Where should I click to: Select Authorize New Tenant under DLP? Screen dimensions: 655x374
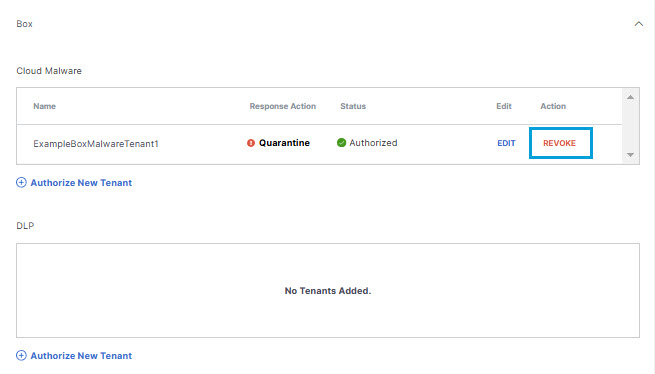click(x=81, y=356)
